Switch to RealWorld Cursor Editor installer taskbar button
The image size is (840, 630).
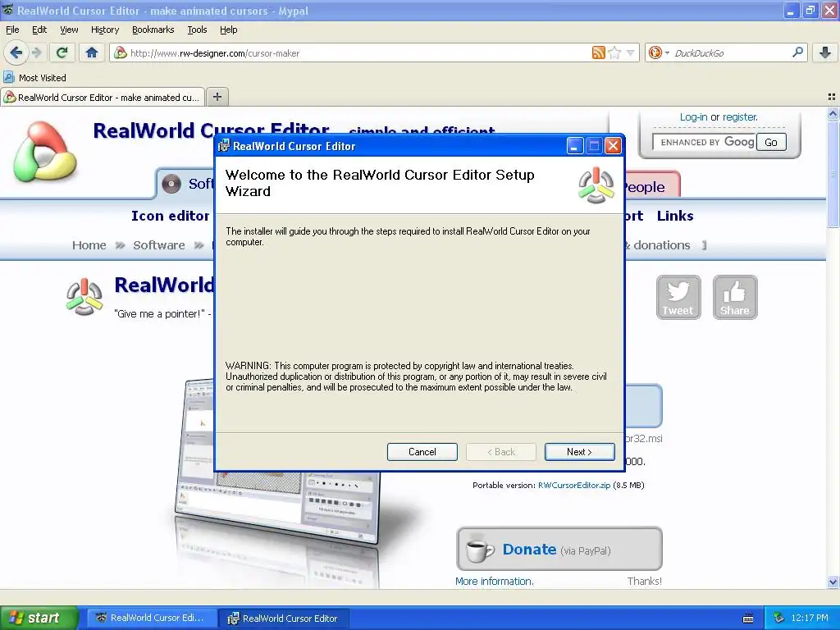pyautogui.click(x=284, y=619)
